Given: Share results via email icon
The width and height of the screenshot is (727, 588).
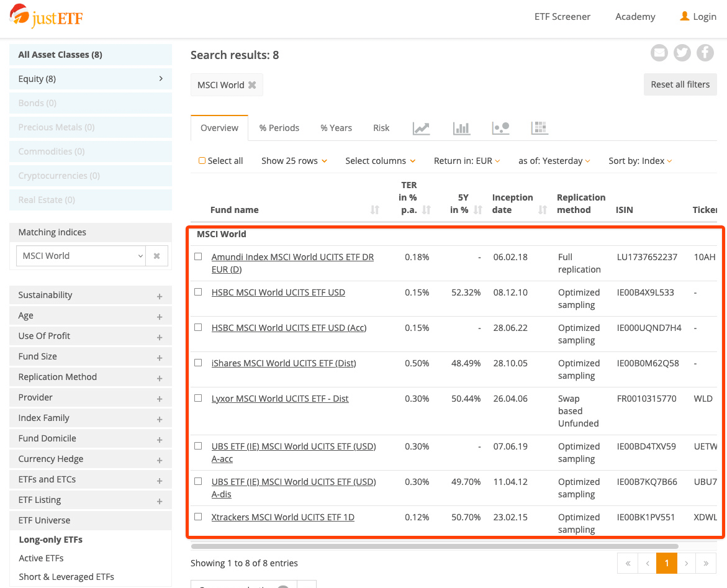Looking at the screenshot, I should (659, 53).
